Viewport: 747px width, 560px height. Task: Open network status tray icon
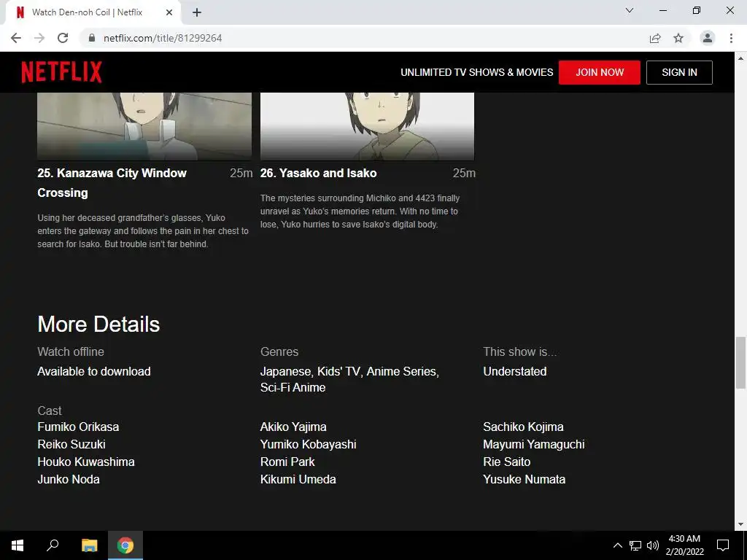[x=635, y=545]
